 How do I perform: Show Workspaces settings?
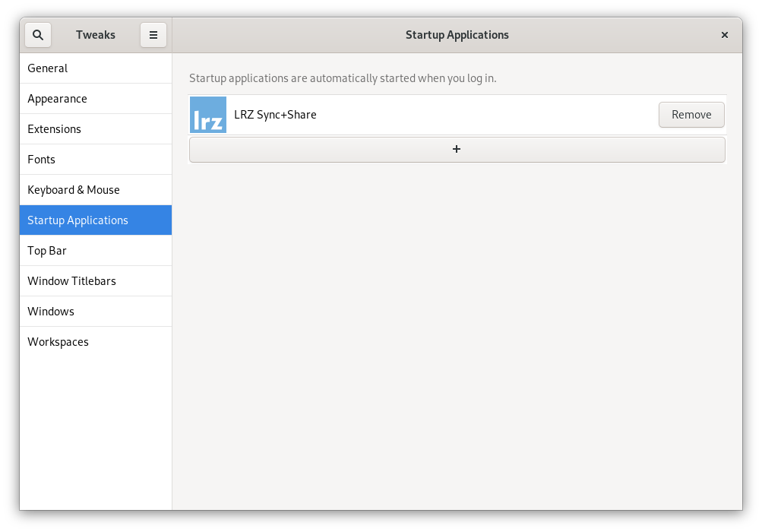pos(58,342)
